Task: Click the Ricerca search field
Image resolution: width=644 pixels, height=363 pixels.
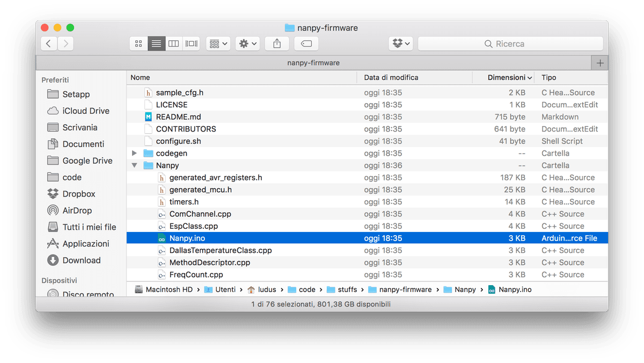Action: coord(510,43)
